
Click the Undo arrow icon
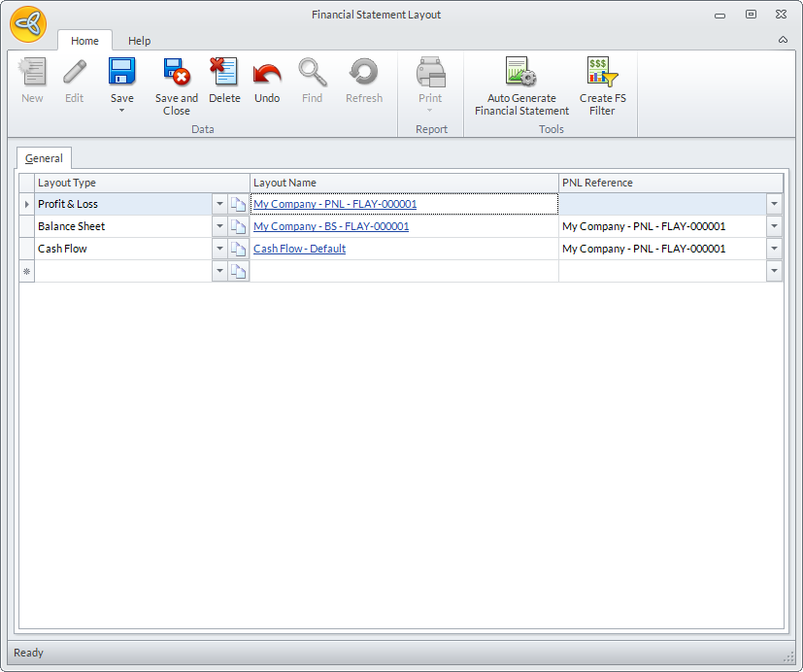pyautogui.click(x=267, y=73)
